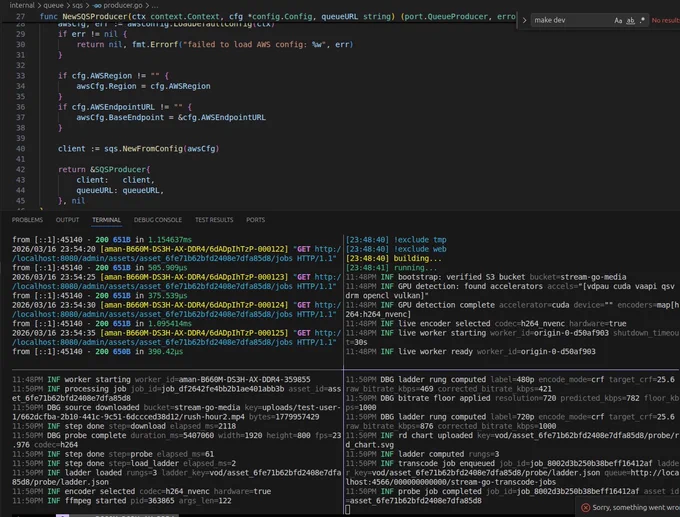This screenshot has height=517, width=680.
Task: Open the DEBUG CONSOLE panel tab
Action: point(158,220)
